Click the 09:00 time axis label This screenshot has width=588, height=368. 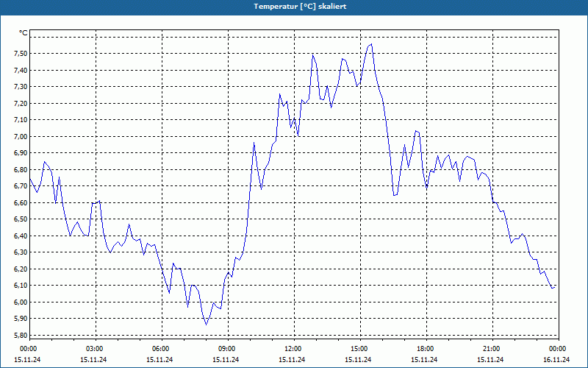226,349
